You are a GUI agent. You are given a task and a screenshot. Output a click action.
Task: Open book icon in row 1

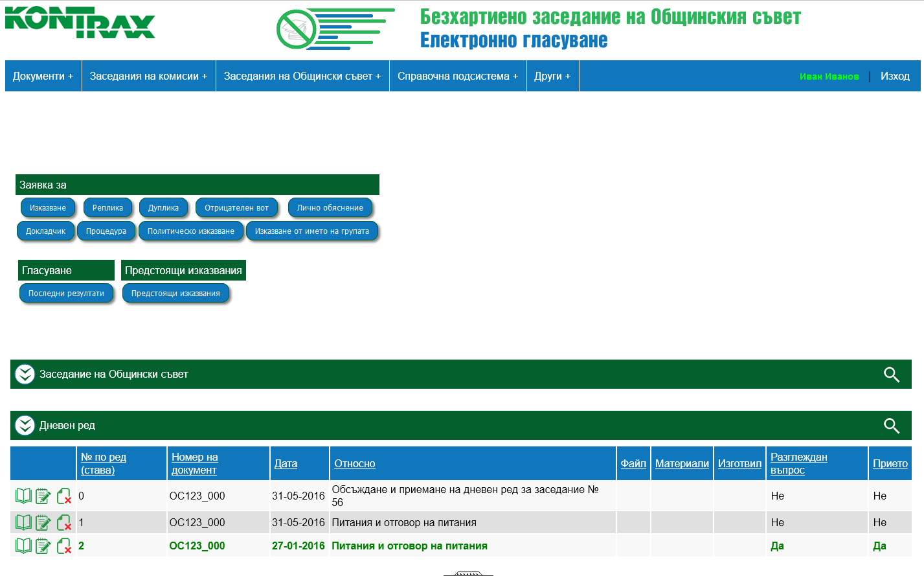[23, 522]
